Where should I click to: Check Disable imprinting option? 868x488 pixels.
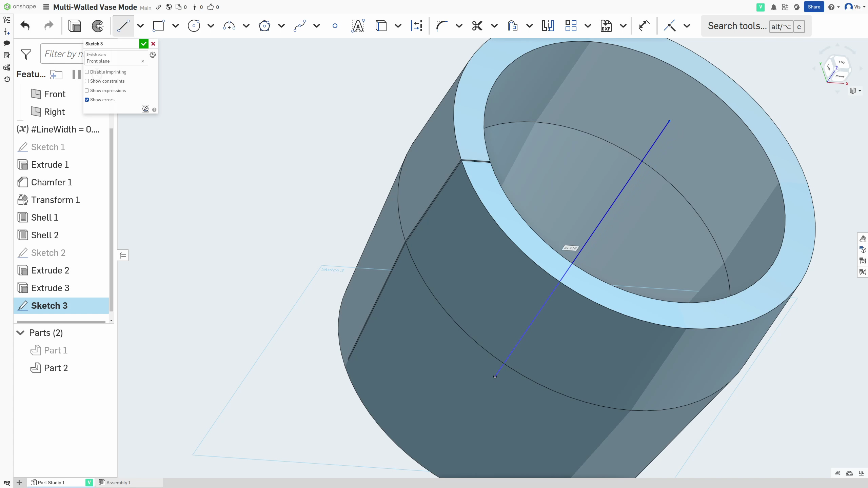87,72
